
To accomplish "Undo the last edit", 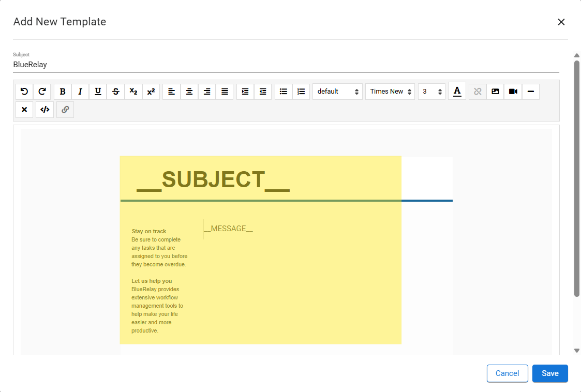I will pyautogui.click(x=24, y=92).
